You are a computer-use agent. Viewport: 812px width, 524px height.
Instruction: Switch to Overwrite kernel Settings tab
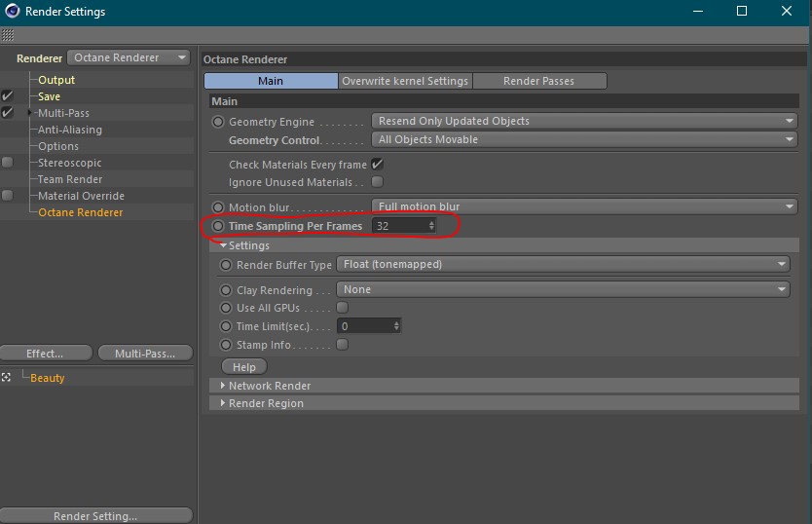(x=405, y=81)
